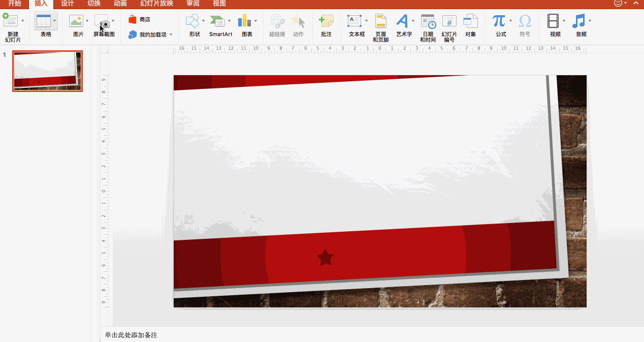Image resolution: width=644 pixels, height=342 pixels.
Task: Click the Symbol (符号) omega icon
Action: coord(525,21)
